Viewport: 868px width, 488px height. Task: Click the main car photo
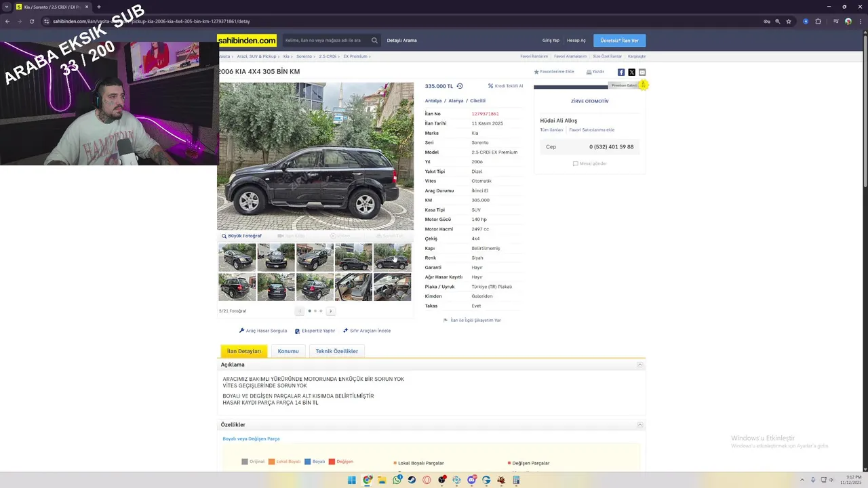[x=315, y=157]
